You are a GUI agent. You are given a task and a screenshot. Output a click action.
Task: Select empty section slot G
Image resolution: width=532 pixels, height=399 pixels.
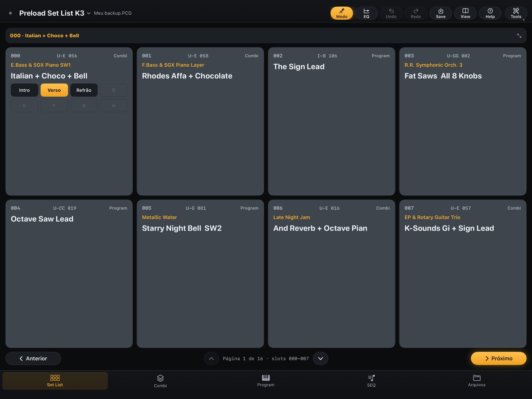(84, 106)
